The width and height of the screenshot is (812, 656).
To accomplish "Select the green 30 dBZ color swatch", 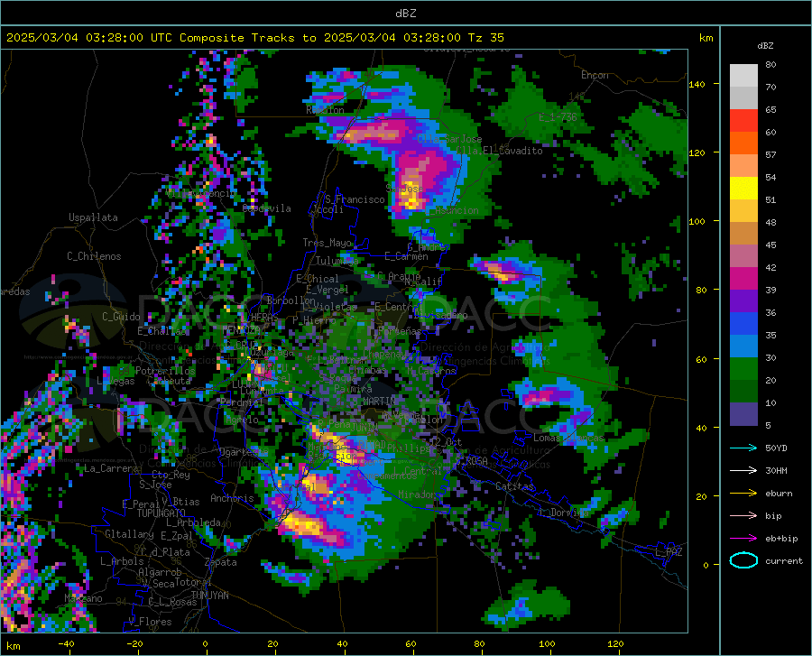I will click(x=743, y=369).
